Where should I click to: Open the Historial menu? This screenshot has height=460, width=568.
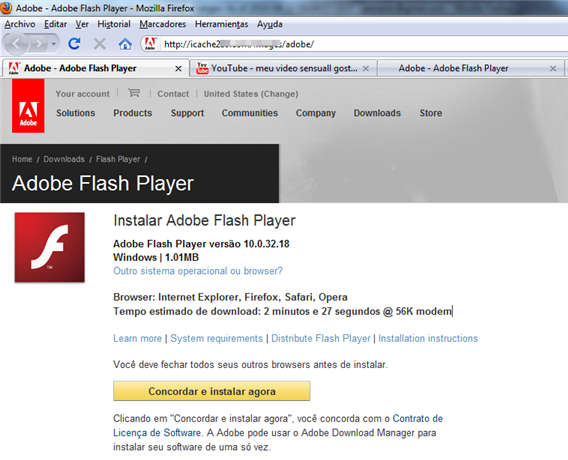pos(114,24)
